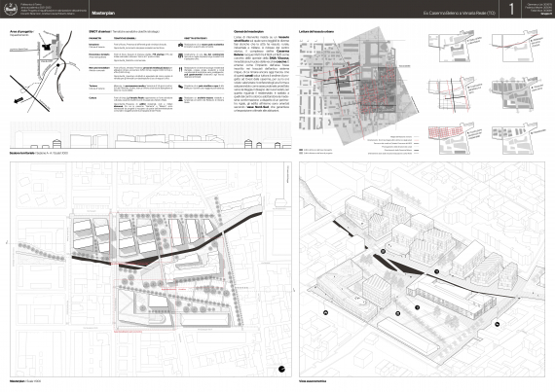Click the car icon in SWOT table

tap(180, 46)
